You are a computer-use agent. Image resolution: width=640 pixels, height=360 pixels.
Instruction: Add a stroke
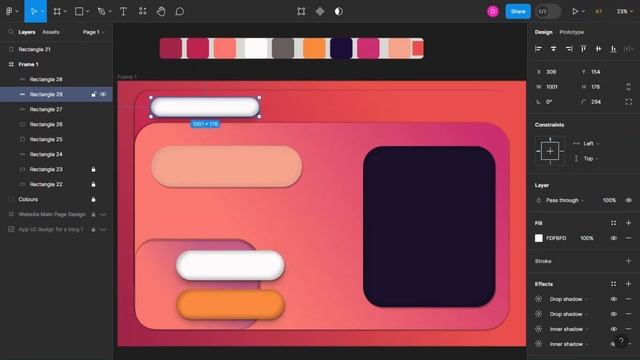[629, 261]
